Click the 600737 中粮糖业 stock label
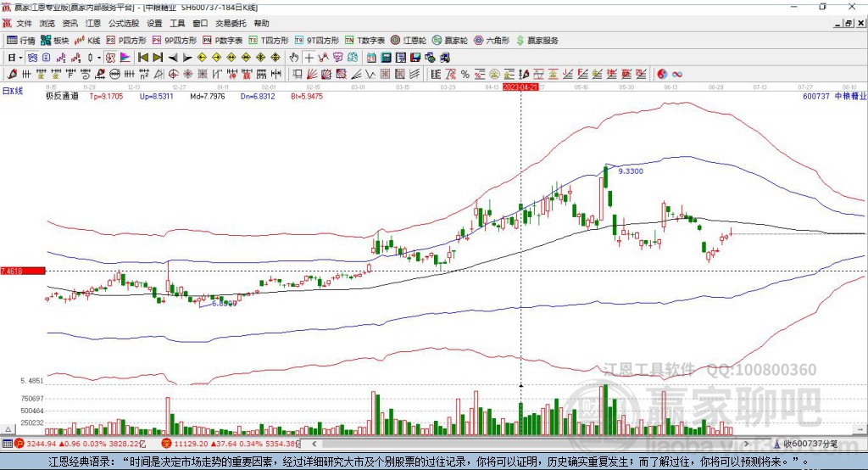868x470 pixels. pyautogui.click(x=834, y=96)
